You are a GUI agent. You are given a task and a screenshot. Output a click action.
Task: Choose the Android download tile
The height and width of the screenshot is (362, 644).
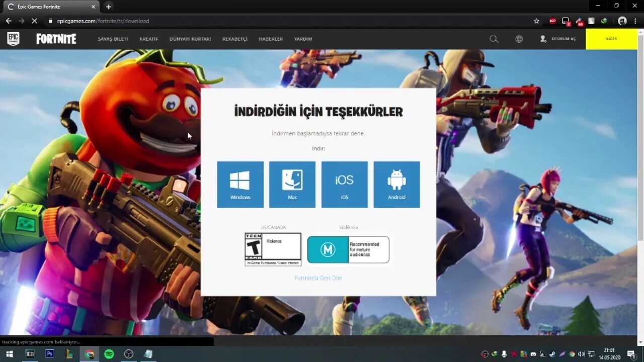pyautogui.click(x=396, y=185)
